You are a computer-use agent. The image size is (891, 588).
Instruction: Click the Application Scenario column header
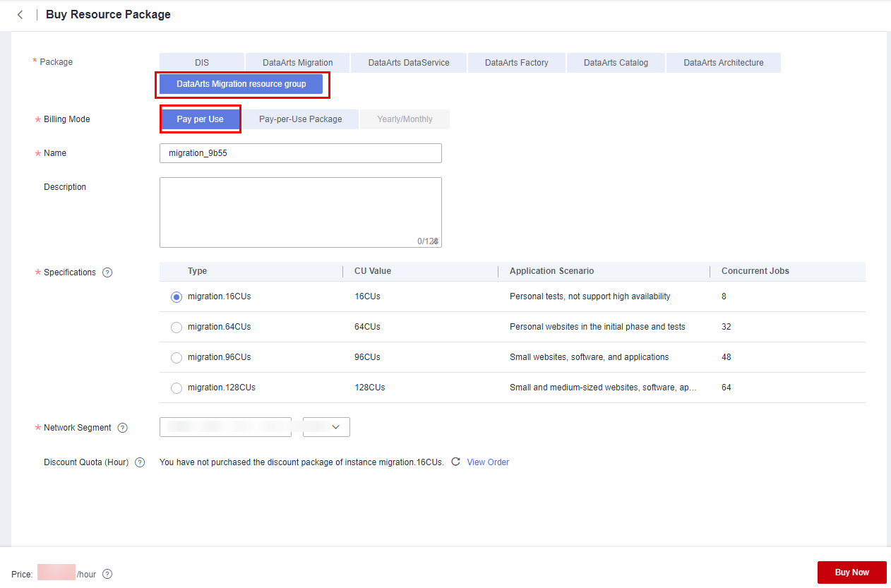[x=552, y=271]
